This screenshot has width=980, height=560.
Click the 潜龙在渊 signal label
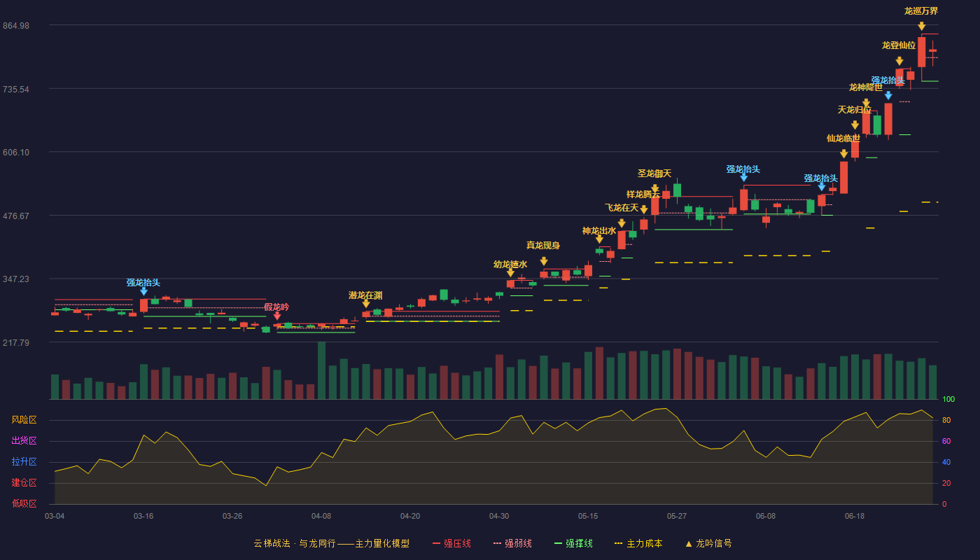(x=365, y=295)
